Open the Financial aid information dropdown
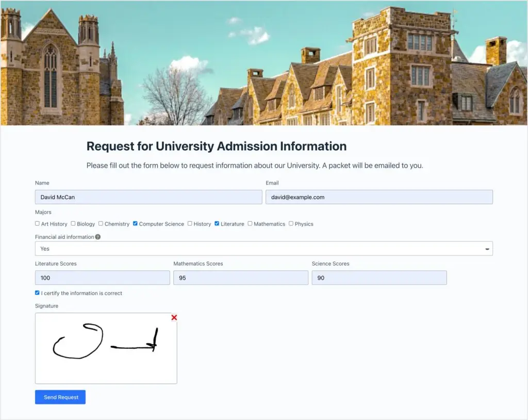The image size is (528, 420). (263, 249)
